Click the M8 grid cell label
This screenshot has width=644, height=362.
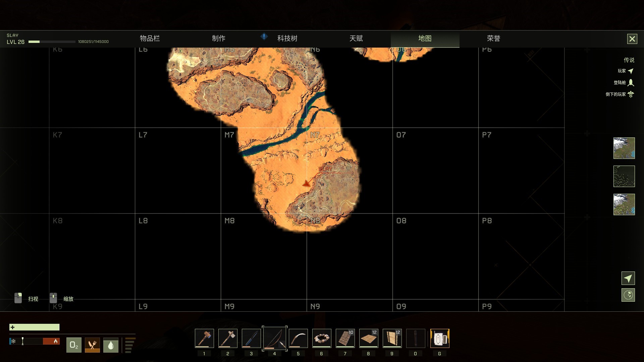click(229, 221)
